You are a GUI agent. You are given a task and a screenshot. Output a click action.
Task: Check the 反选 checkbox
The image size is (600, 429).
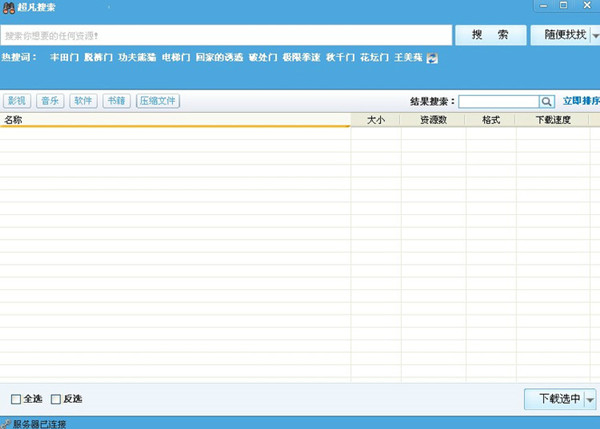tap(56, 399)
